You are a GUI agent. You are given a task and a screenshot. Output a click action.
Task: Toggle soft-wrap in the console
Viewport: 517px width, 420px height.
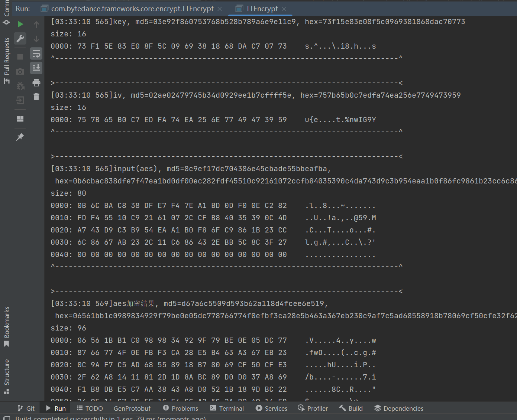pyautogui.click(x=36, y=54)
